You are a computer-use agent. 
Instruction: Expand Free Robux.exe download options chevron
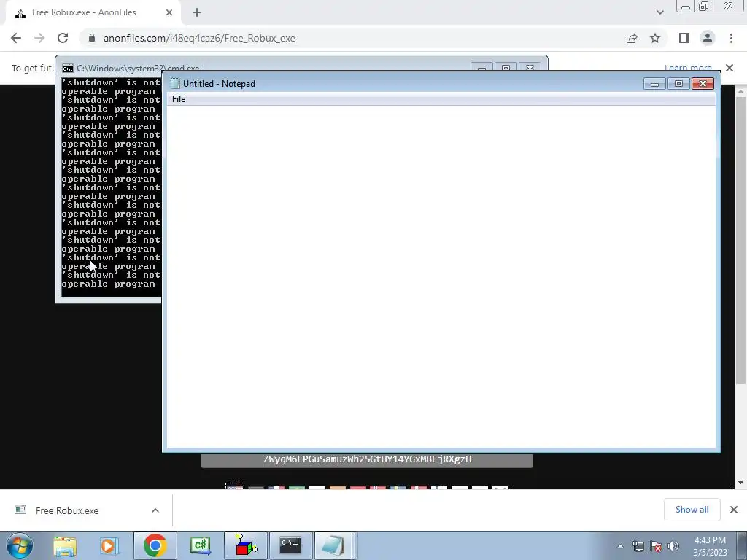pyautogui.click(x=155, y=510)
